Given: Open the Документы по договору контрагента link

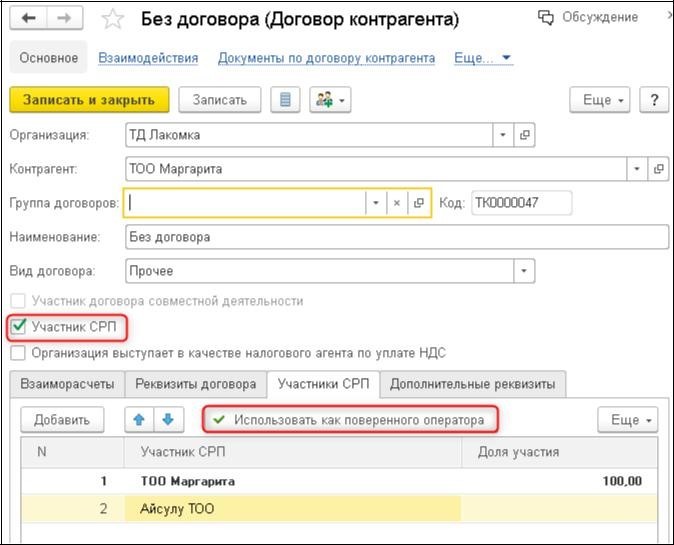Looking at the screenshot, I should [x=326, y=58].
